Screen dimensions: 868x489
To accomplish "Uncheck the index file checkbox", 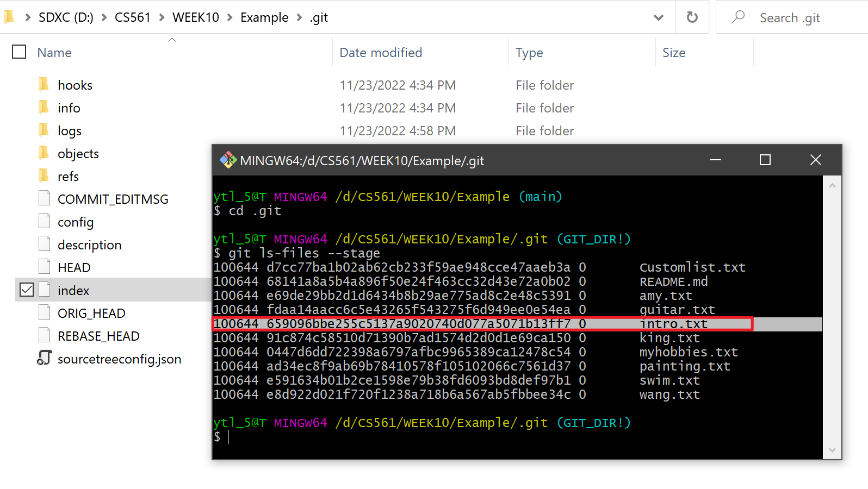I will point(26,290).
